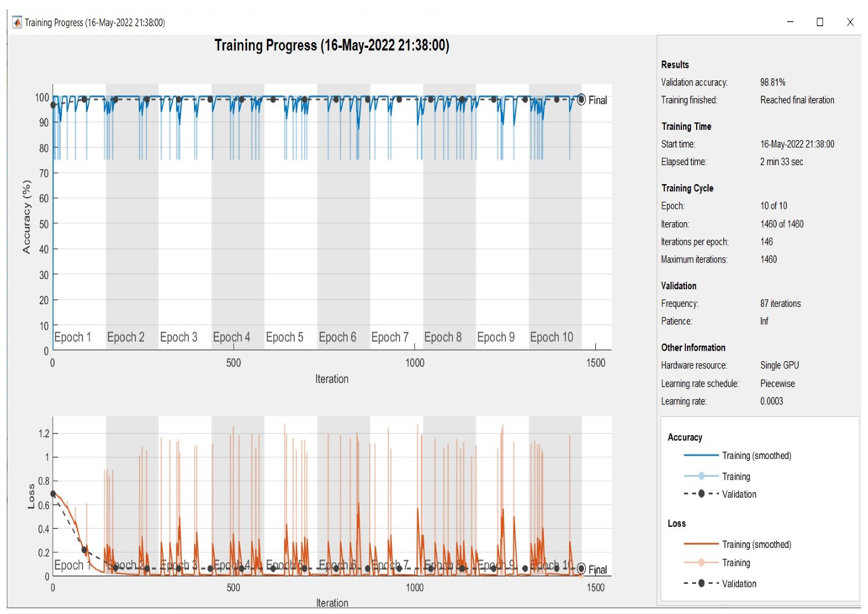Select the Epoch 10 label in the accuracy plot
This screenshot has height=614, width=868.
click(552, 337)
